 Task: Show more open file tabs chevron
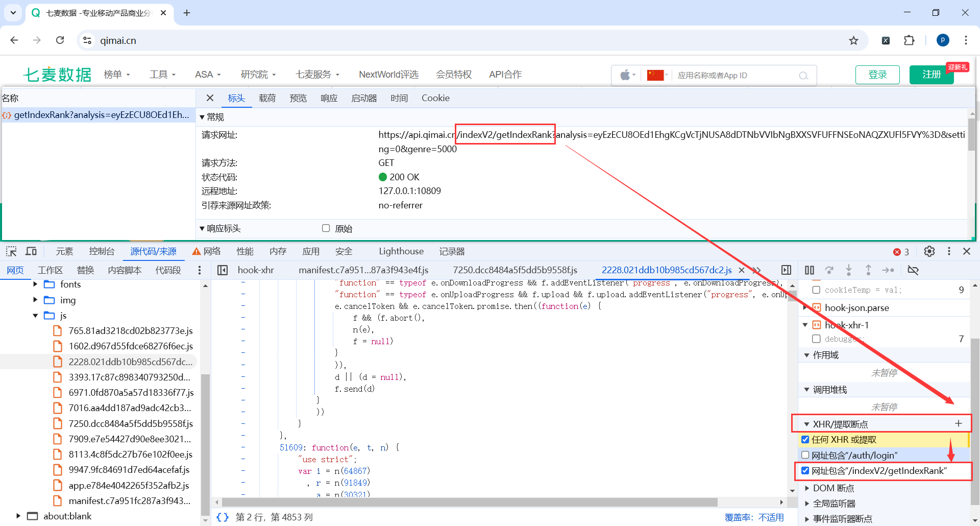757,270
